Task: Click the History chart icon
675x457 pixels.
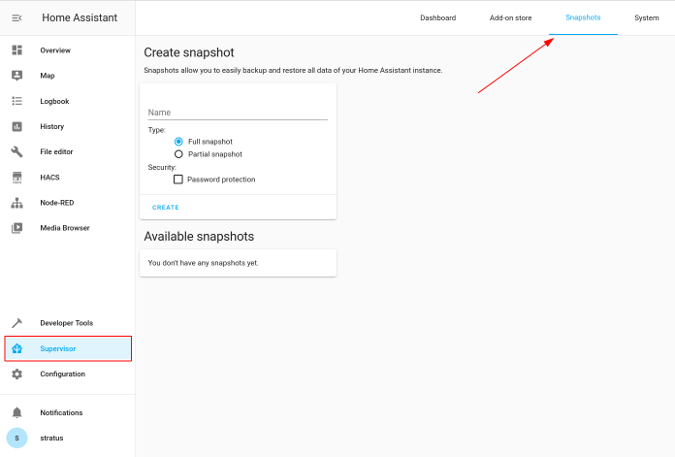Action: click(17, 127)
